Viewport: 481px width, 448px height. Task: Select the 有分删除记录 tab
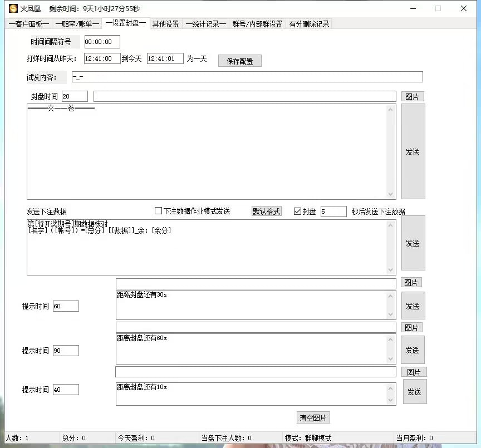click(309, 24)
